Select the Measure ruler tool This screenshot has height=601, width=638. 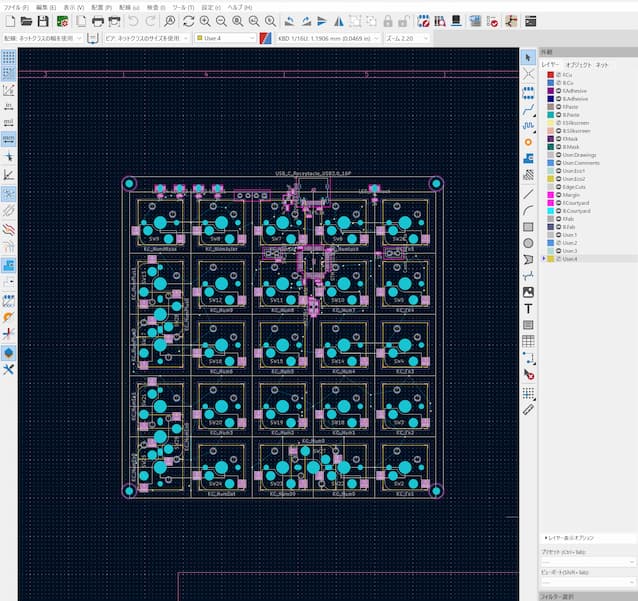coord(528,409)
